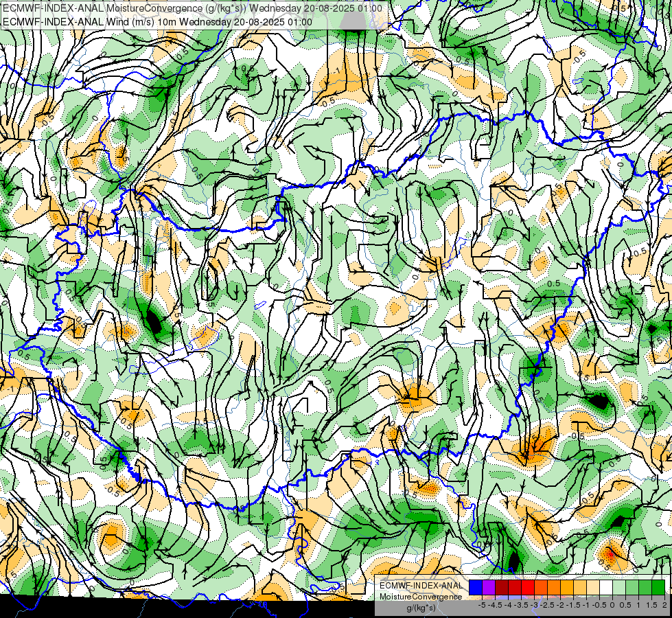Pick the palest green swatch between 0 and 0.5

point(619,588)
